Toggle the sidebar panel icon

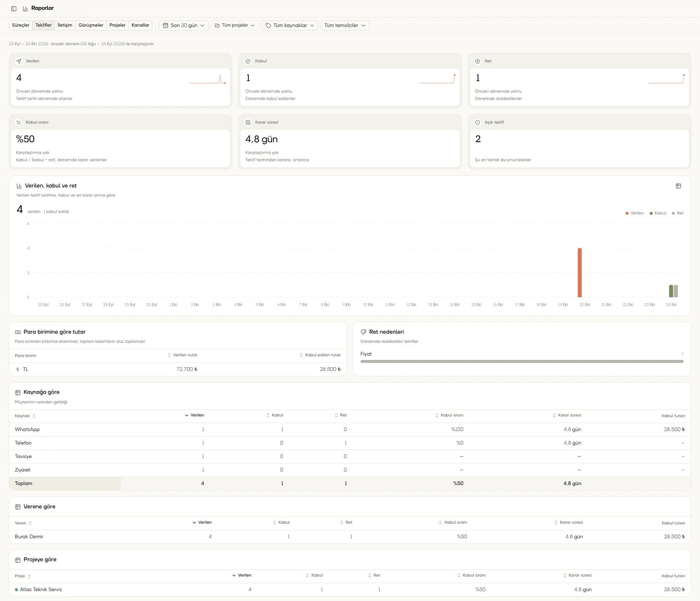pos(14,8)
